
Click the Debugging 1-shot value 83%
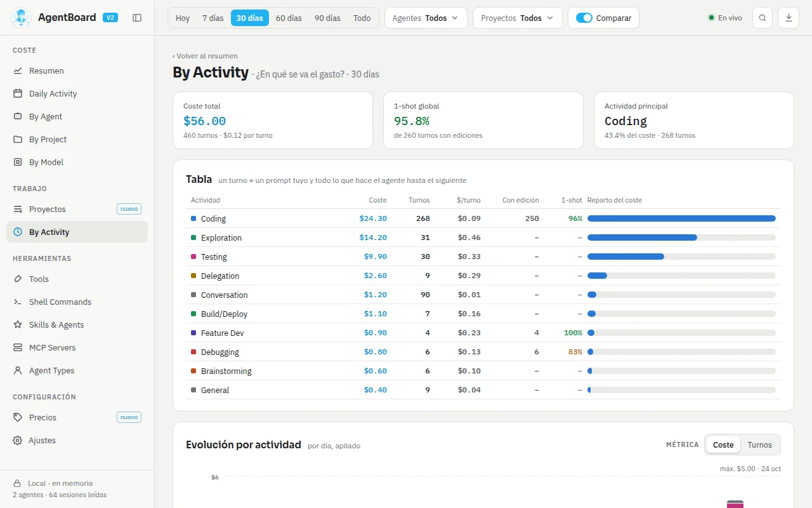point(575,352)
